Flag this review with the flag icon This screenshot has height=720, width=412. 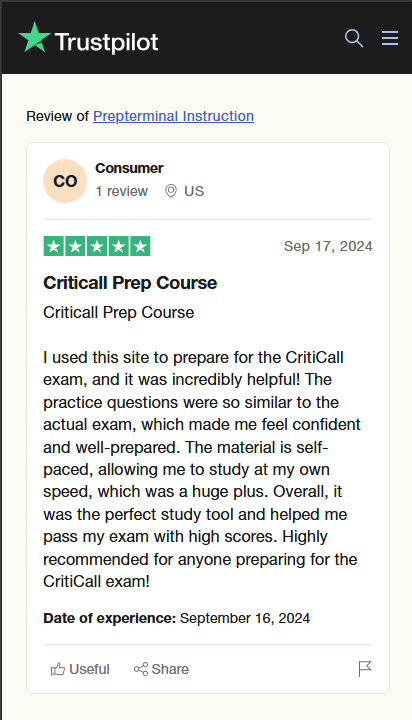pyautogui.click(x=365, y=669)
